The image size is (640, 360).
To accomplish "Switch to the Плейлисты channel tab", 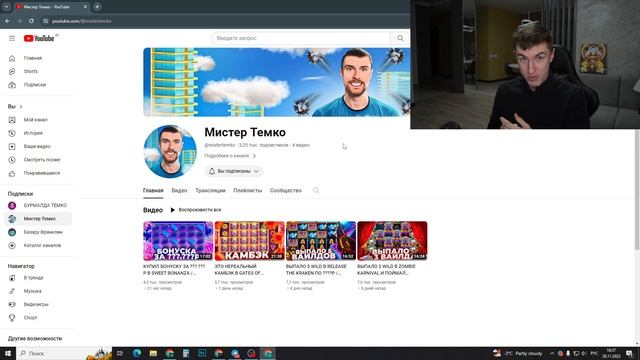I will (x=247, y=191).
